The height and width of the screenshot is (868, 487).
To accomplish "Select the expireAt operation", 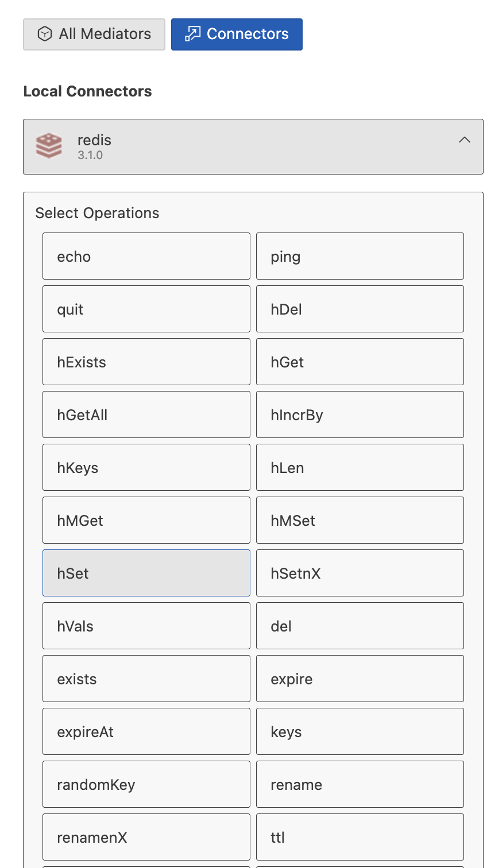I will [146, 731].
